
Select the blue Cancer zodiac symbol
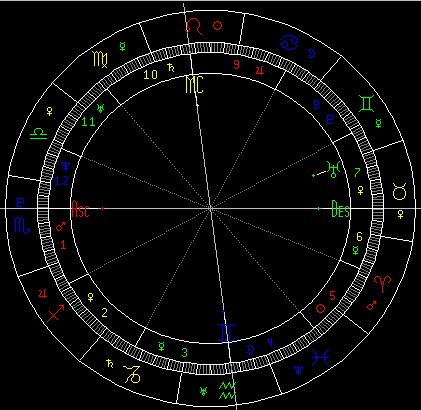[x=289, y=43]
